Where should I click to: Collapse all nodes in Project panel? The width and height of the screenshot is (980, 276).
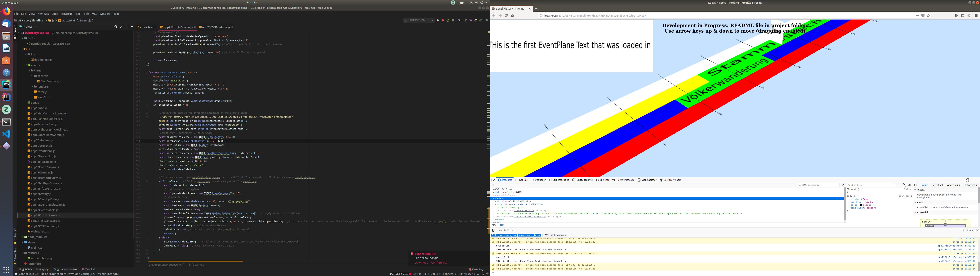[121, 27]
